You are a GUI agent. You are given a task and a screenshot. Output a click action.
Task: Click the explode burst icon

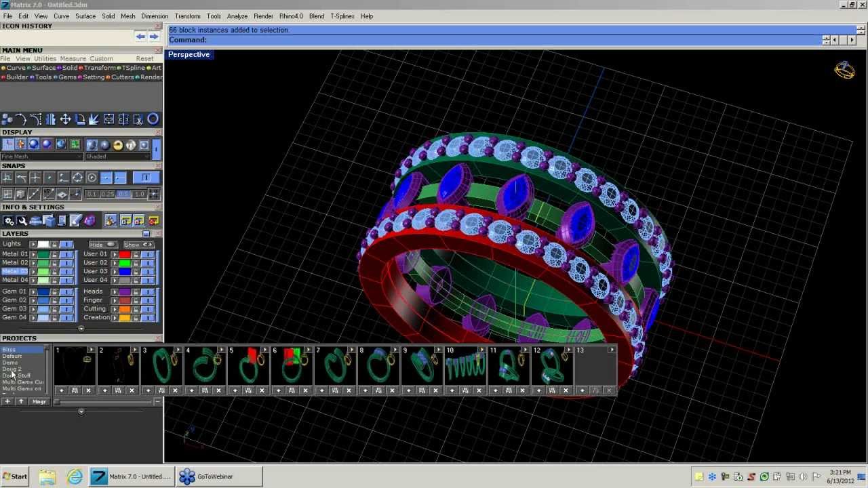94,119
